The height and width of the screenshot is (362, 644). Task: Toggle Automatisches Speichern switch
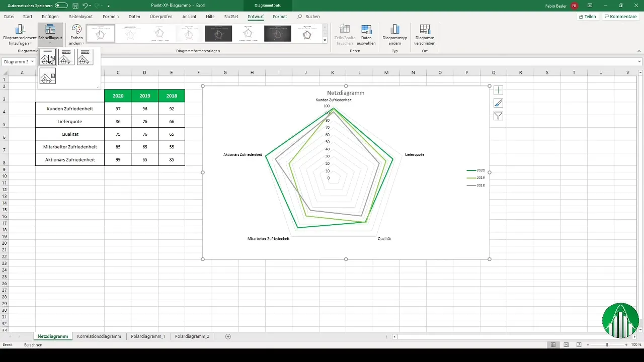61,6
